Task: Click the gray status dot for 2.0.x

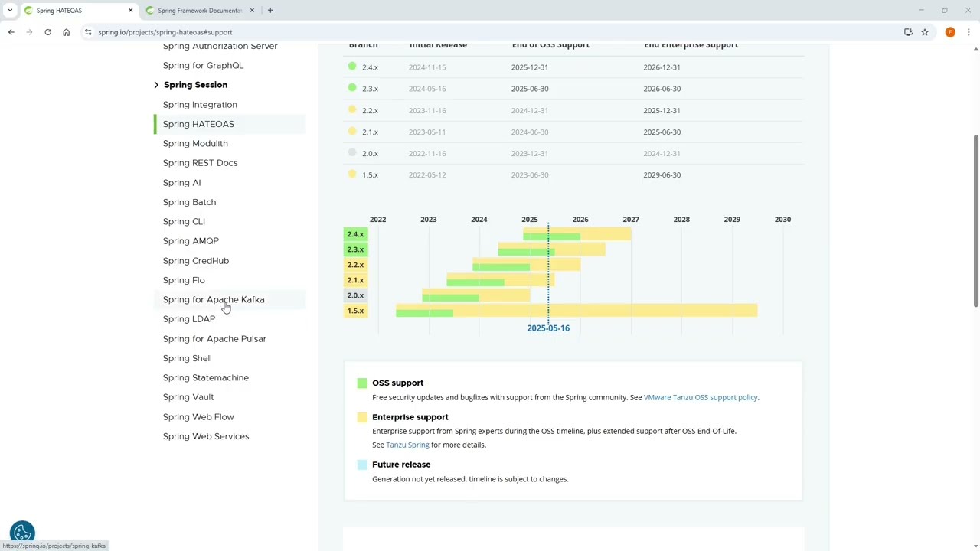Action: [x=352, y=152]
